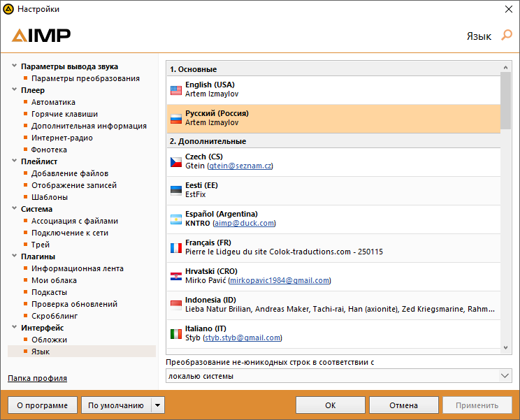Open the По умолчанию dropdown arrow
Viewport: 520px width, 420px height.
(158, 405)
